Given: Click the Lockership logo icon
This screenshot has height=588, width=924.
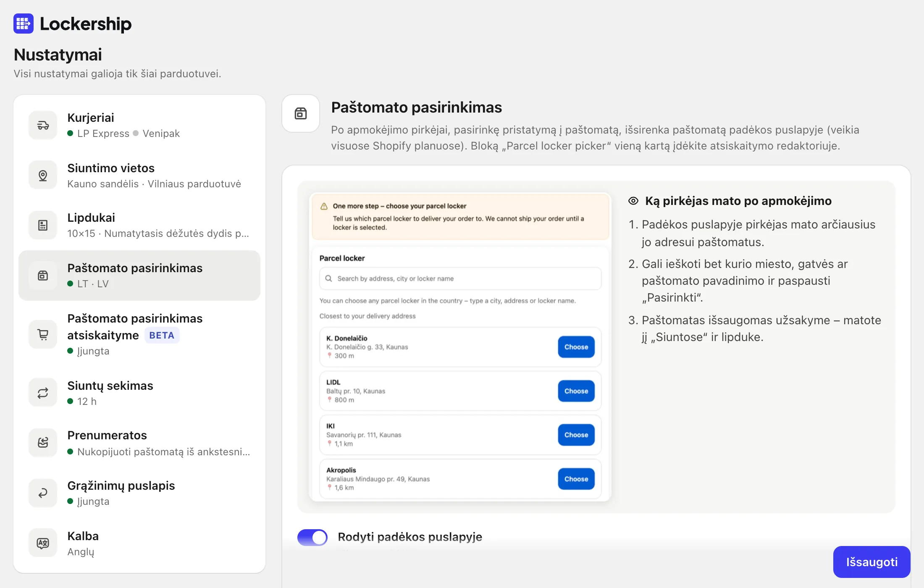Looking at the screenshot, I should point(24,24).
